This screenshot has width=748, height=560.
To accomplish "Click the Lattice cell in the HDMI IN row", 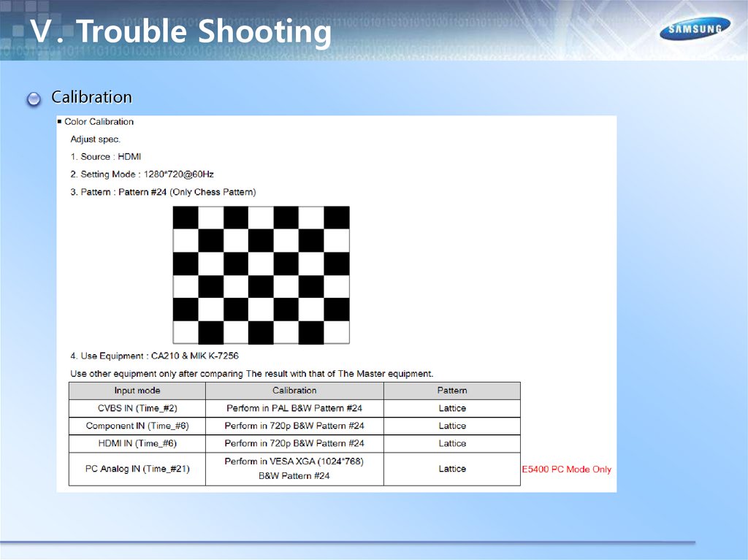I will pos(451,444).
